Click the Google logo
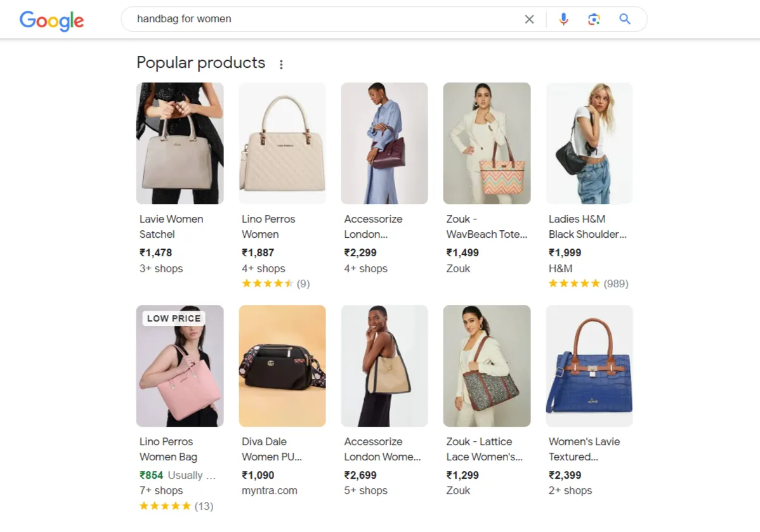The width and height of the screenshot is (760, 532). (x=51, y=21)
